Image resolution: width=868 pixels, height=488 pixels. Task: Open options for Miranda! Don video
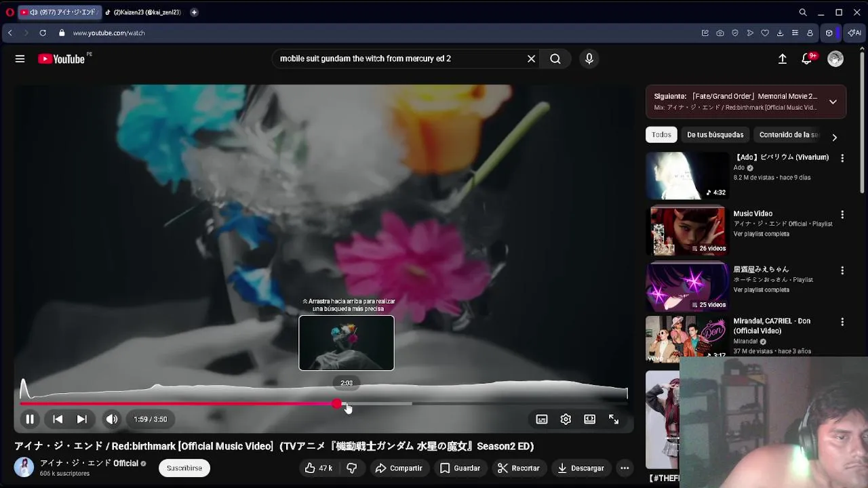[842, 322]
